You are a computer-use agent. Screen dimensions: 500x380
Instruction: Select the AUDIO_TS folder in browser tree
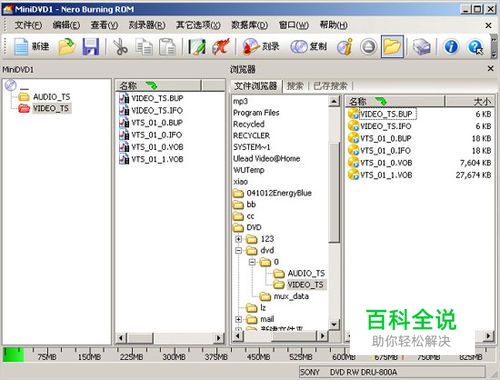299,273
